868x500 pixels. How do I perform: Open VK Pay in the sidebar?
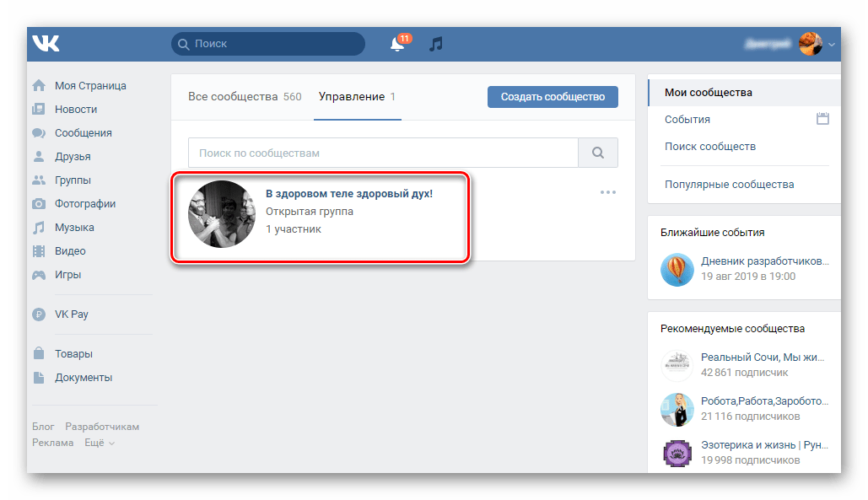coord(72,314)
